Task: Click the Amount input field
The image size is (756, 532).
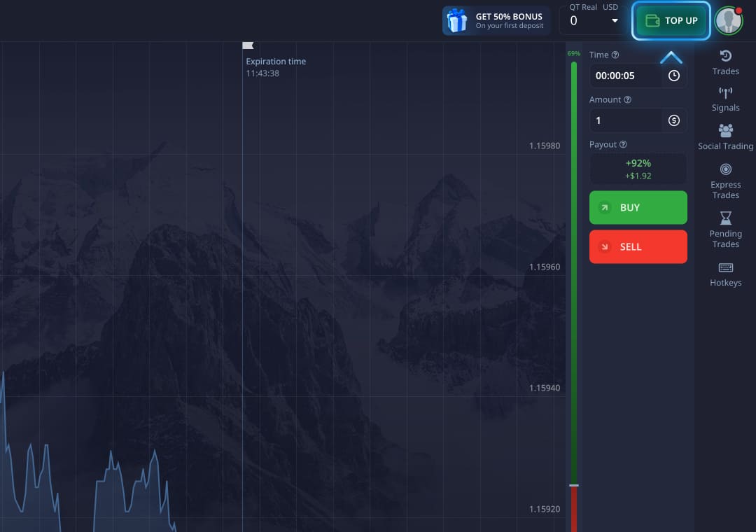Action: [x=625, y=120]
